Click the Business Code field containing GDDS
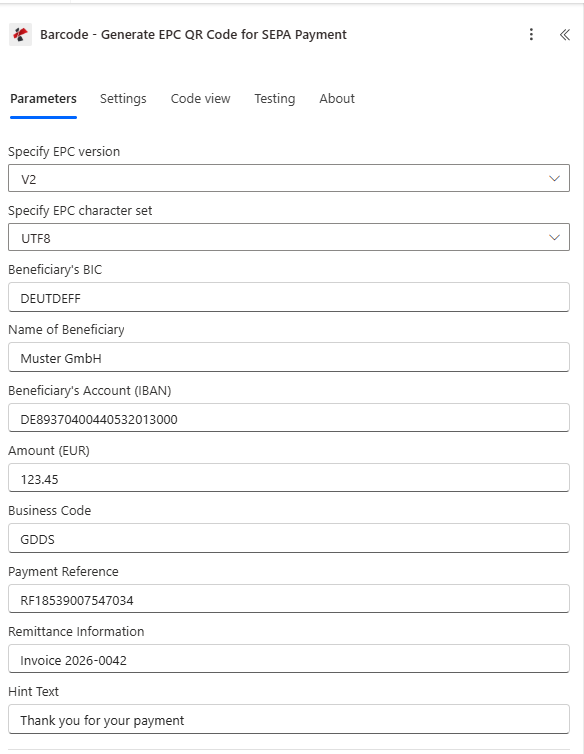Image resolution: width=584 pixels, height=754 pixels. pyautogui.click(x=289, y=538)
